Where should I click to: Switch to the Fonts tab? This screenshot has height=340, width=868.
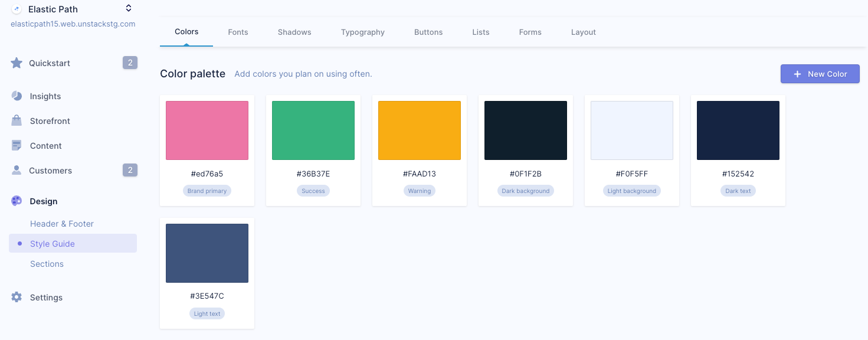(x=238, y=32)
